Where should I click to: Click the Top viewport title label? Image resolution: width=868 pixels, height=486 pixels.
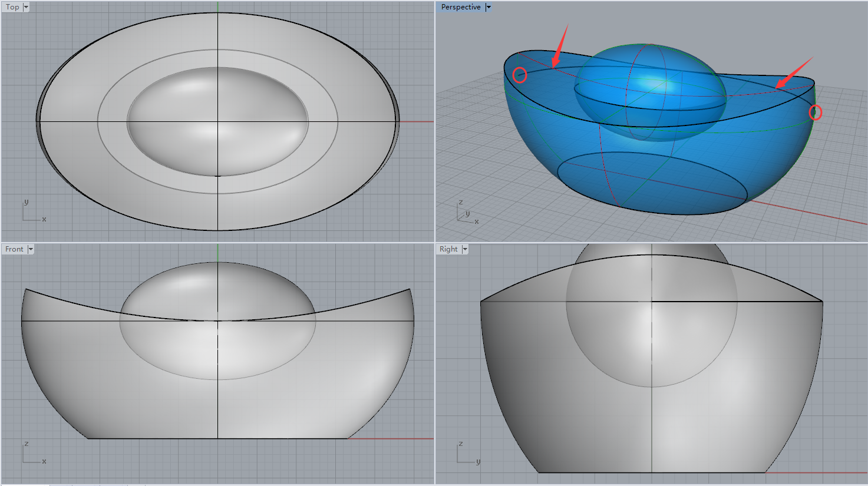click(12, 7)
